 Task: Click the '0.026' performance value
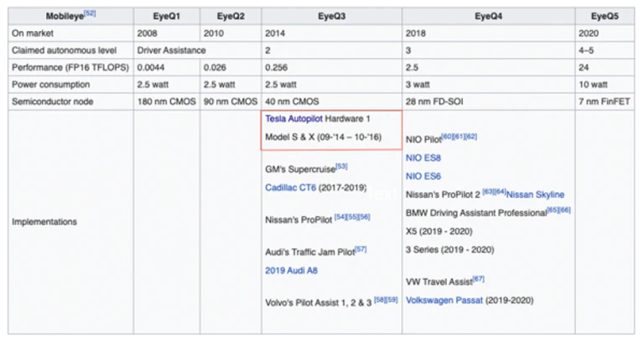point(215,67)
